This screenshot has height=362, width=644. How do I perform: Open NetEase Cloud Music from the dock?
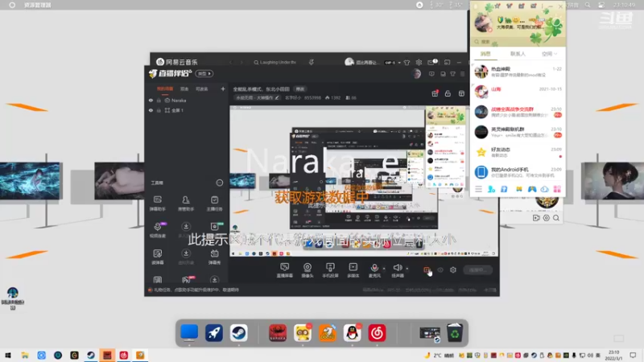377,333
